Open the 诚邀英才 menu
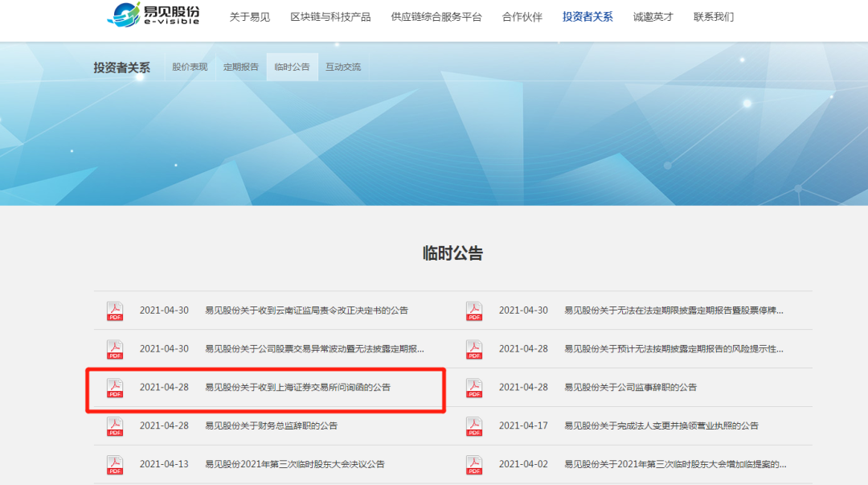The width and height of the screenshot is (868, 485). coord(653,17)
